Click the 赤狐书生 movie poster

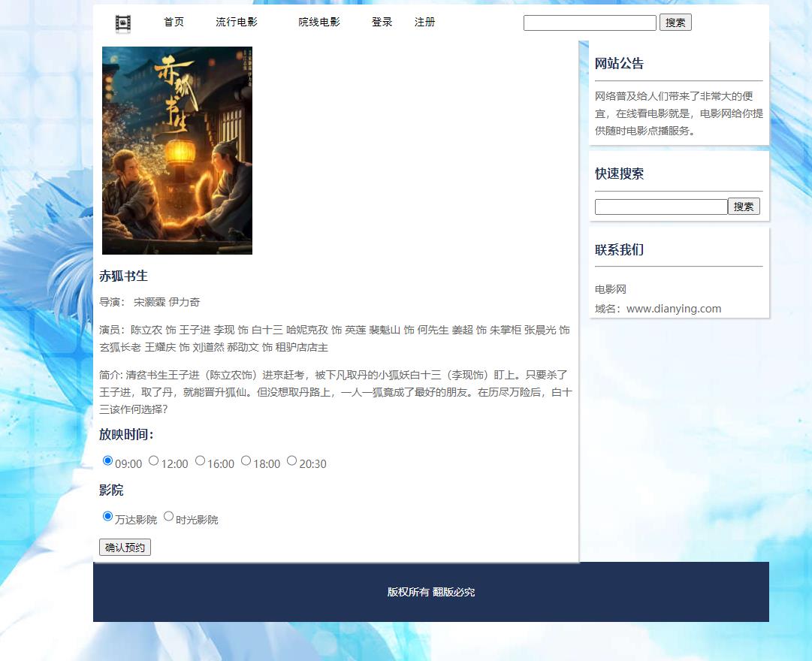click(x=177, y=150)
